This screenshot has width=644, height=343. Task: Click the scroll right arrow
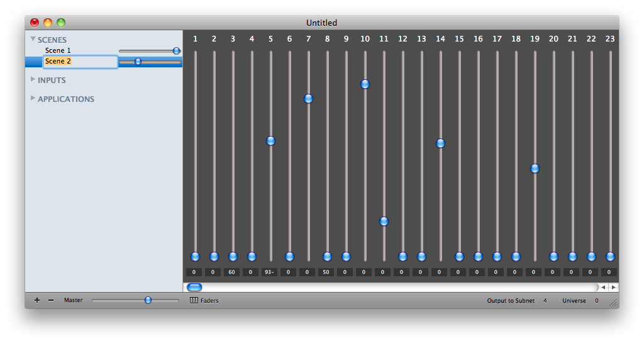coord(613,287)
